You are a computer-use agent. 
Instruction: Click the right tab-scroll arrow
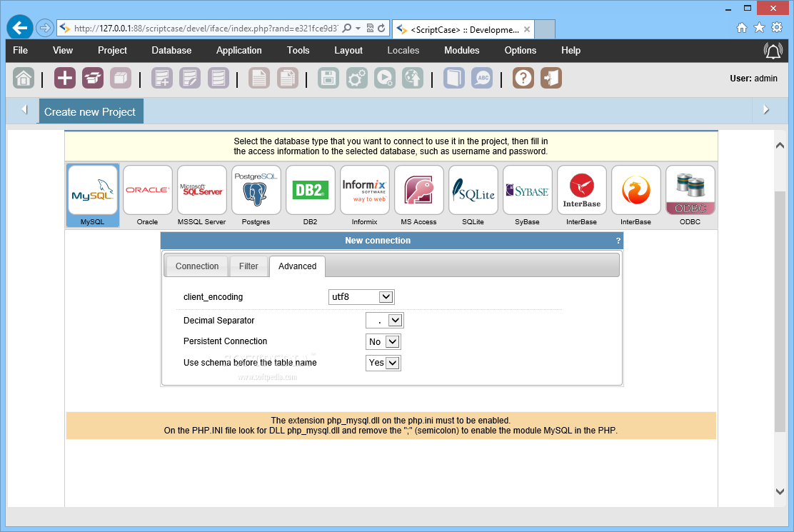click(766, 109)
